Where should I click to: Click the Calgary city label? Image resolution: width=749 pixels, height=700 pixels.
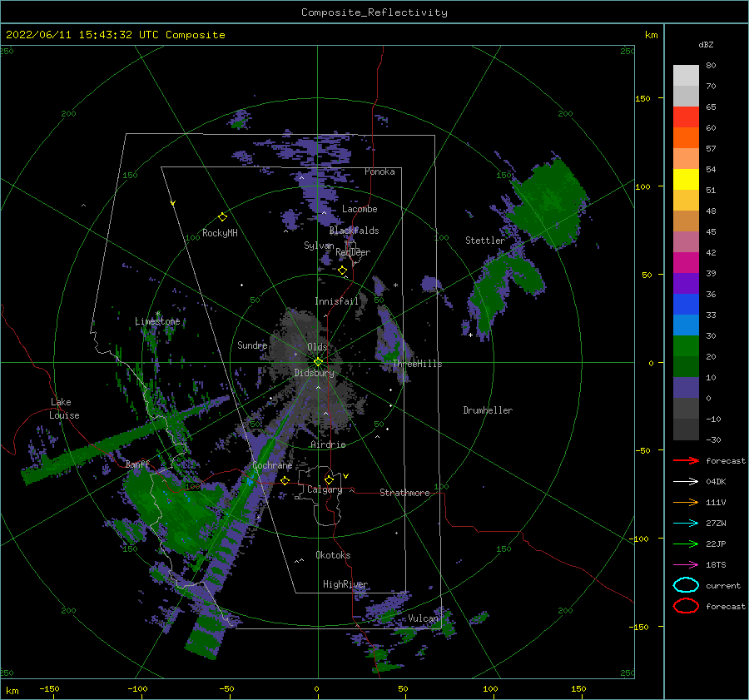point(325,489)
